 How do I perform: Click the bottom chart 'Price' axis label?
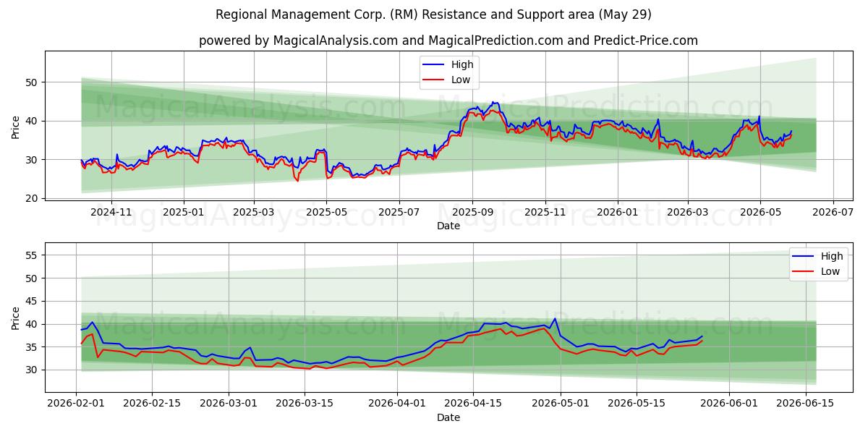(16, 317)
